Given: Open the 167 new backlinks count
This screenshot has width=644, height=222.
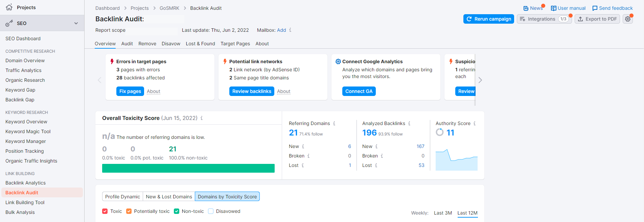Looking at the screenshot, I should click(420, 146).
